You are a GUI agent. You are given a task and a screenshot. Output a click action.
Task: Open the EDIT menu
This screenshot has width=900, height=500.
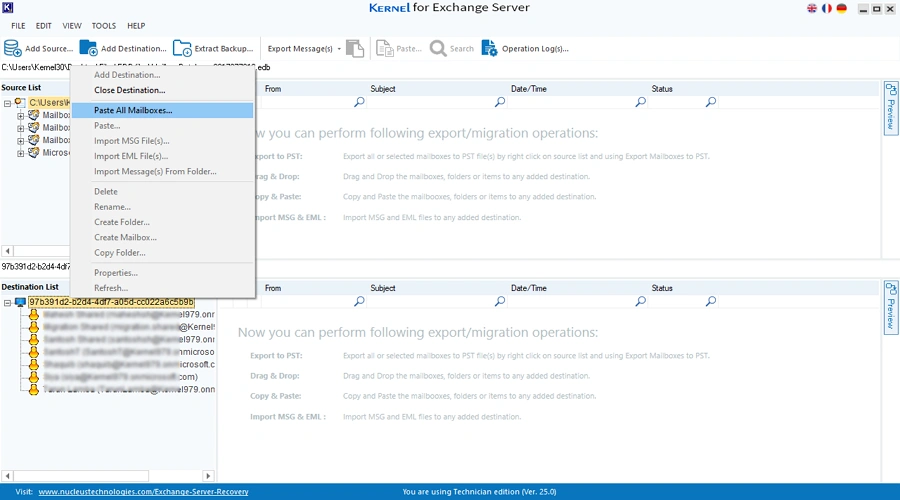point(44,26)
